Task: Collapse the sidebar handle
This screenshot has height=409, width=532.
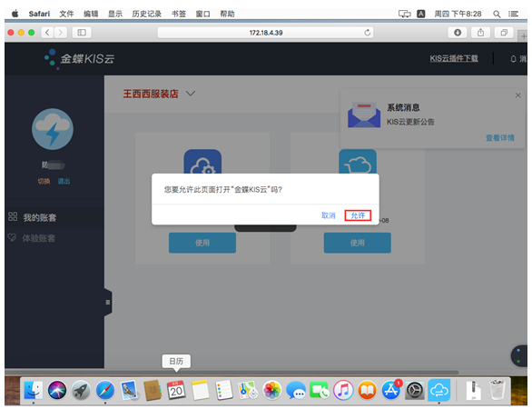Action: [108, 302]
